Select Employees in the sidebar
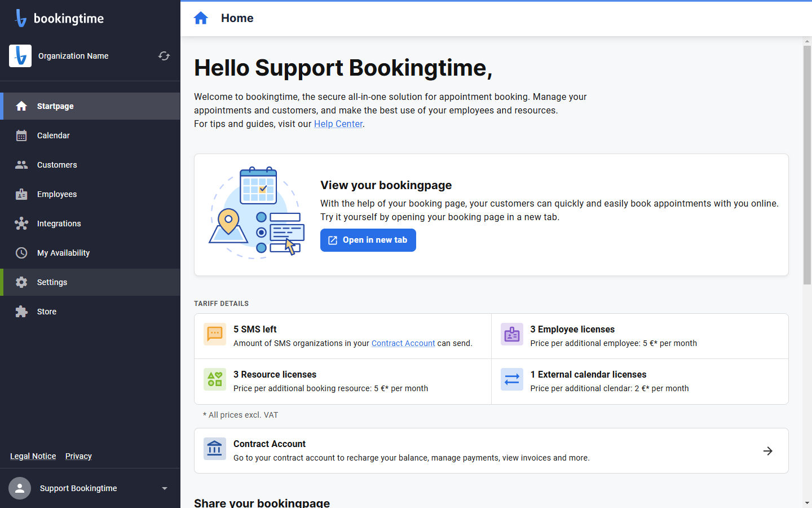Image resolution: width=812 pixels, height=508 pixels. [x=90, y=194]
